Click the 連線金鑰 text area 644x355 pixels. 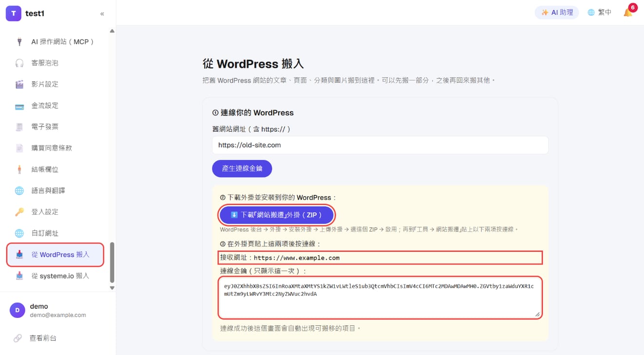click(380, 298)
